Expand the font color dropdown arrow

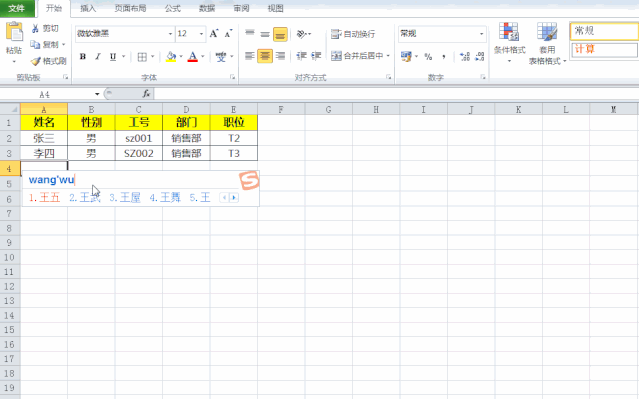click(203, 57)
